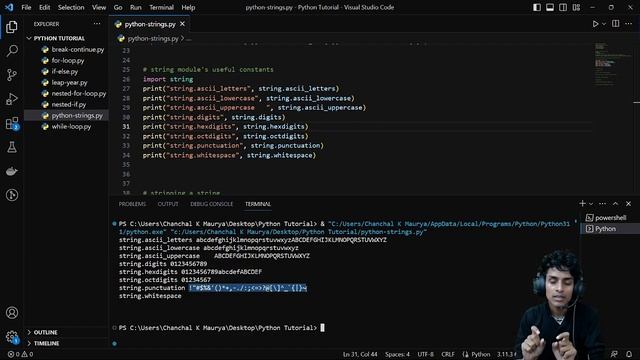Switch to the OUTPUT panel tab
The width and height of the screenshot is (640, 360).
[168, 204]
